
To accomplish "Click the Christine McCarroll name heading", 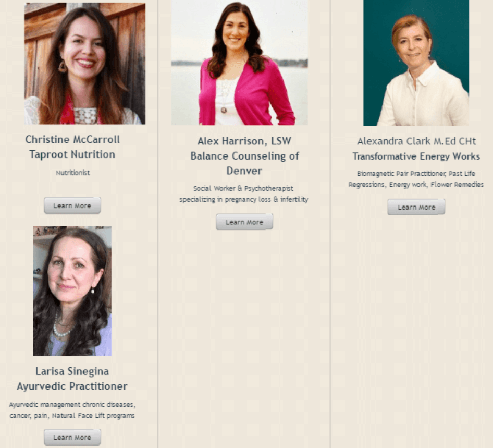I will tap(72, 139).
